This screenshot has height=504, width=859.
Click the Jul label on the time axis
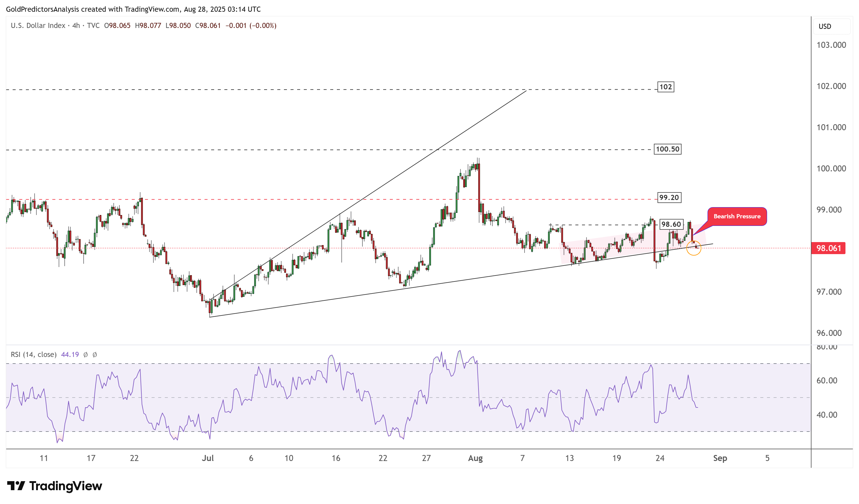tap(208, 458)
